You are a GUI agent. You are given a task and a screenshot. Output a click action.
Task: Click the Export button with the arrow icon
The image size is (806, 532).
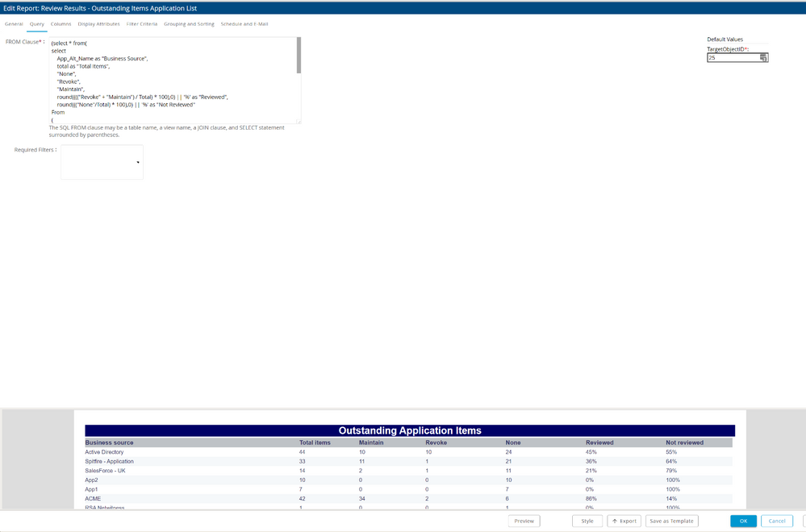click(624, 521)
